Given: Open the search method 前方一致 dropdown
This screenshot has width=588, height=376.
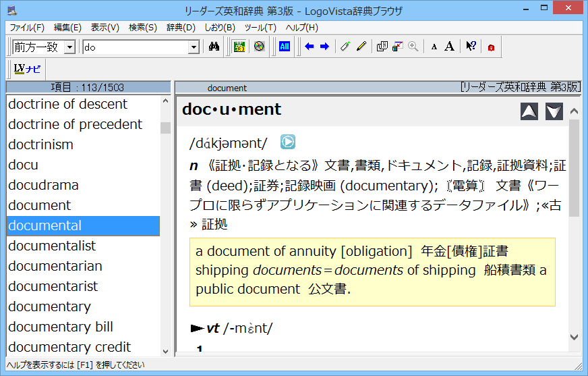Looking at the screenshot, I should point(69,47).
